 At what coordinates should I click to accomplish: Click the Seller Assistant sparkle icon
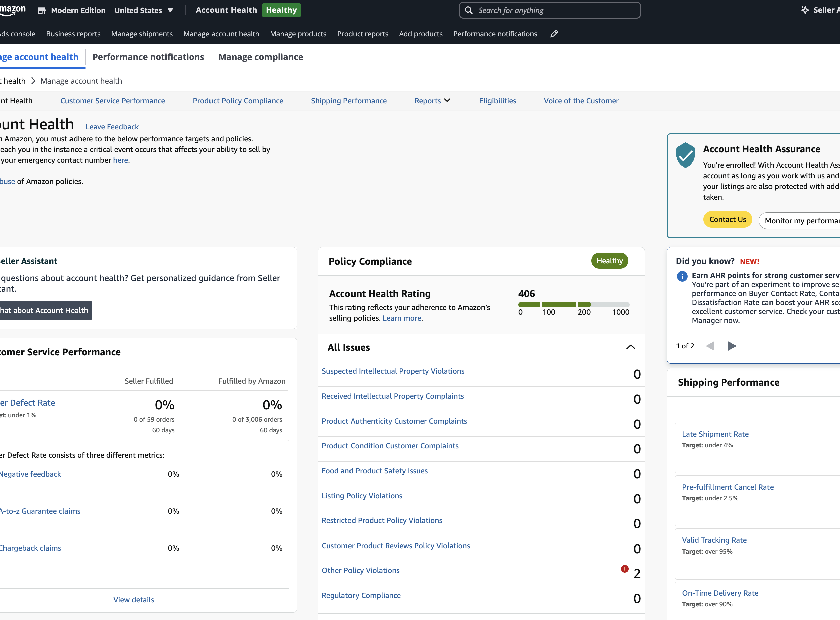click(x=805, y=10)
